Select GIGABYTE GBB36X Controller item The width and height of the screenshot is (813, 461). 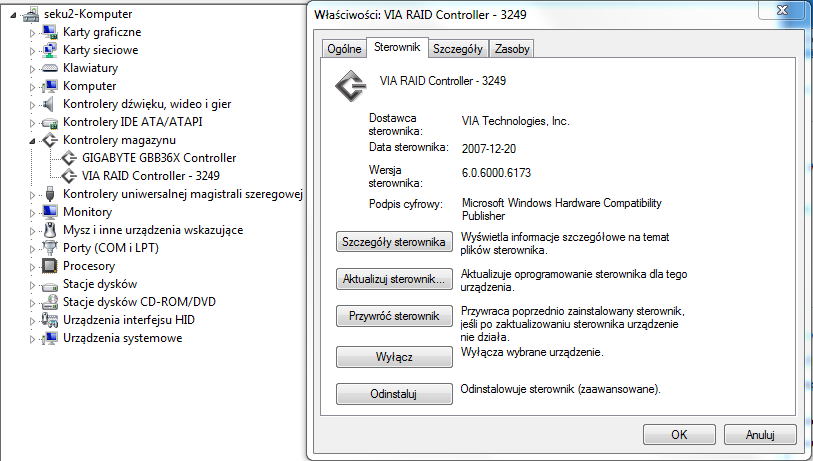(x=159, y=158)
